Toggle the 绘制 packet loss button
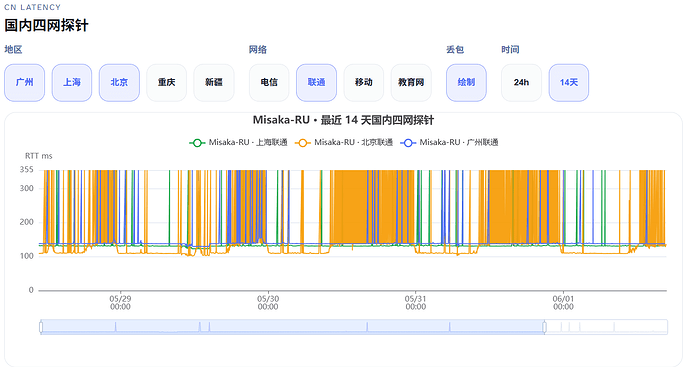Viewport: 690px width, 367px height. 466,83
